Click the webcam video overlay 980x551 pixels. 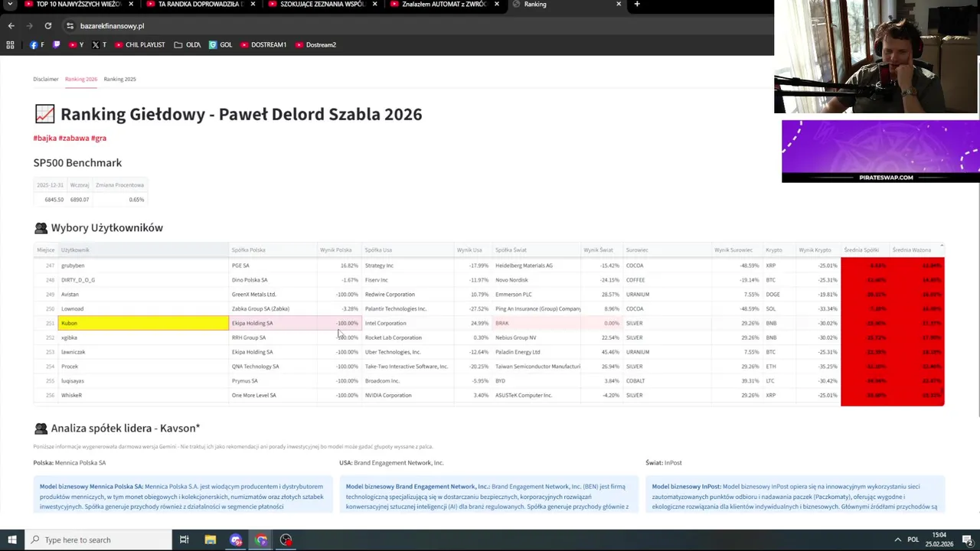tap(877, 57)
